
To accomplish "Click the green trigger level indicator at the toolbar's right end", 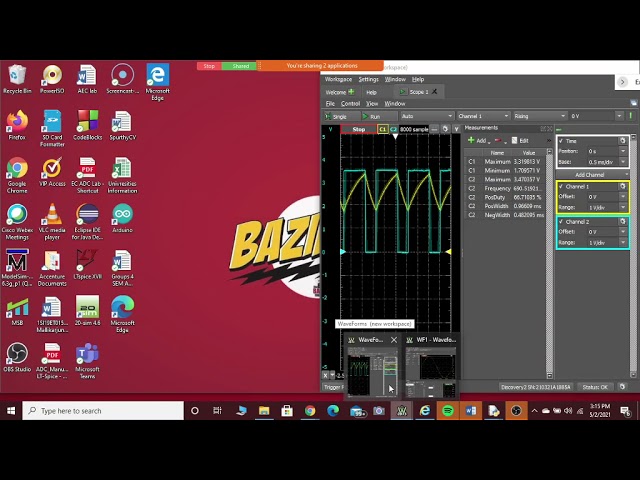I will [x=631, y=116].
